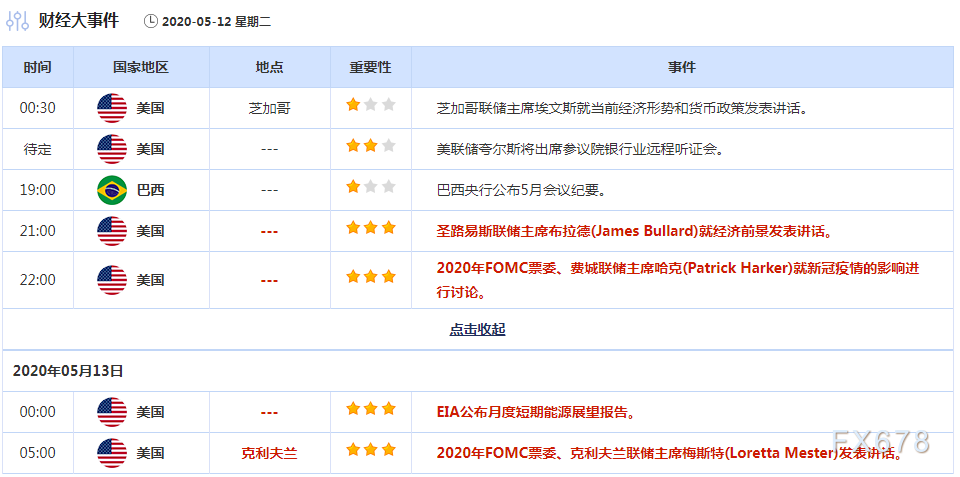The image size is (960, 477).
Task: Click 美国 label in the 21:00 row
Action: pyautogui.click(x=151, y=231)
